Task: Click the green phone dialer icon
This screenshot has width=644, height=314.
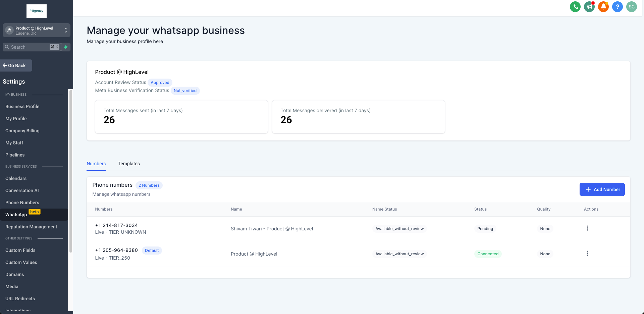Action: (x=575, y=7)
